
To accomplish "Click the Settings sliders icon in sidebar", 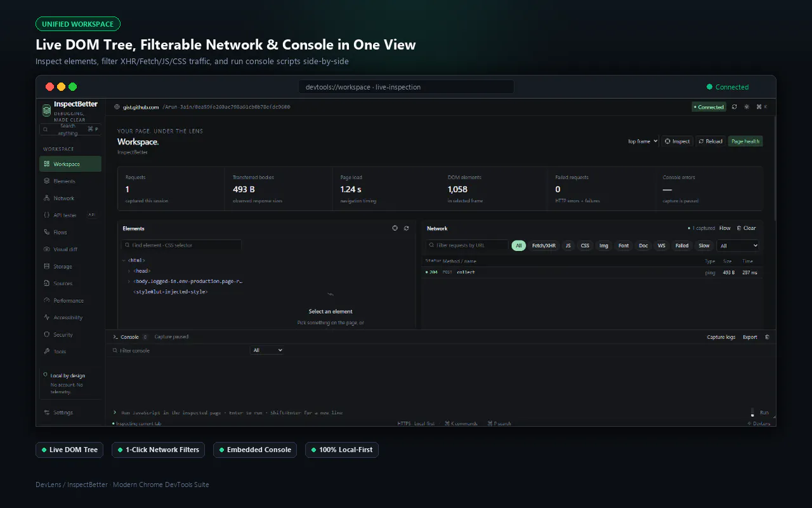I will click(x=47, y=413).
